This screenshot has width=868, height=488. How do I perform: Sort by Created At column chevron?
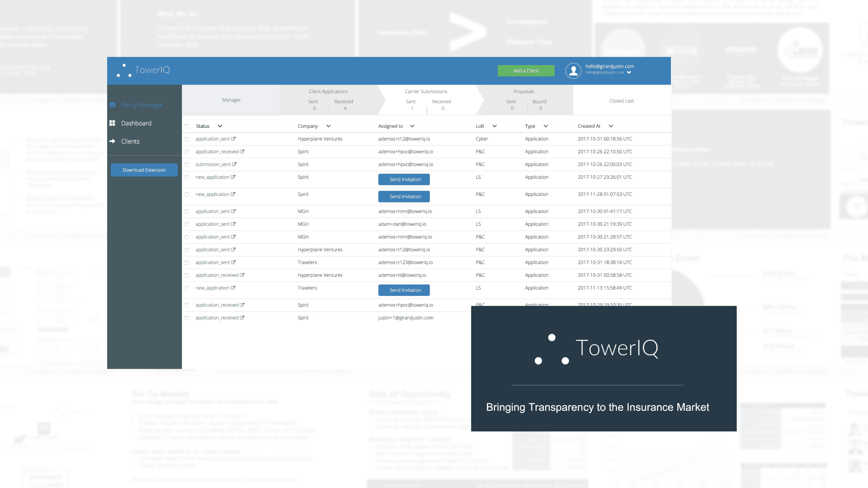[x=611, y=126]
